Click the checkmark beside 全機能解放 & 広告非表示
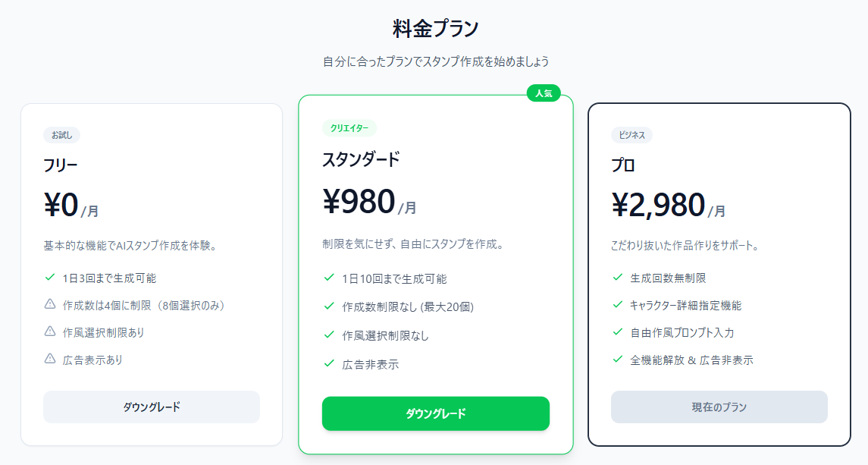 618,360
